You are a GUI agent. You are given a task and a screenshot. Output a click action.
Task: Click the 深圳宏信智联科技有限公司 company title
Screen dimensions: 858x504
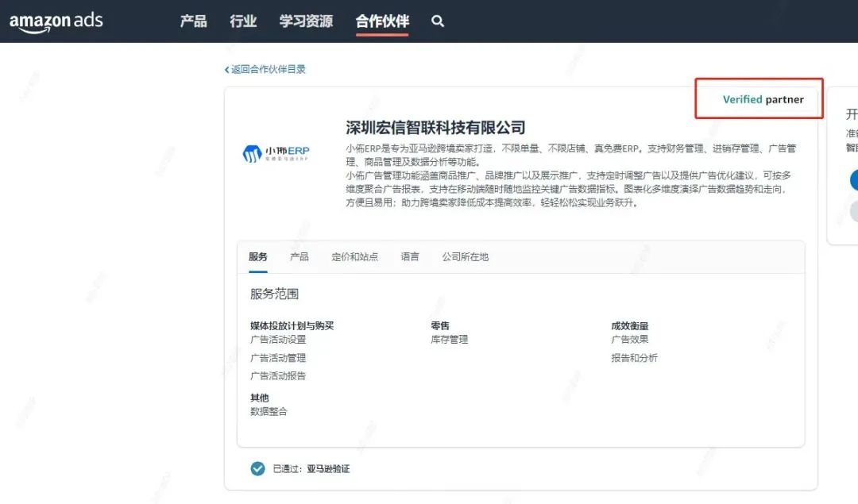tap(435, 128)
